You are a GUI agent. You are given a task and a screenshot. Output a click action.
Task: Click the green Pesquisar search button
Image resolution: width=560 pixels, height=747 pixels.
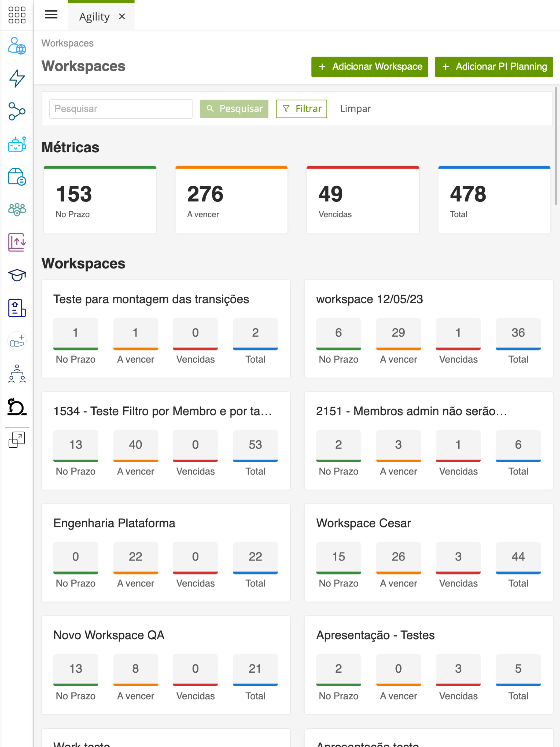pos(234,109)
